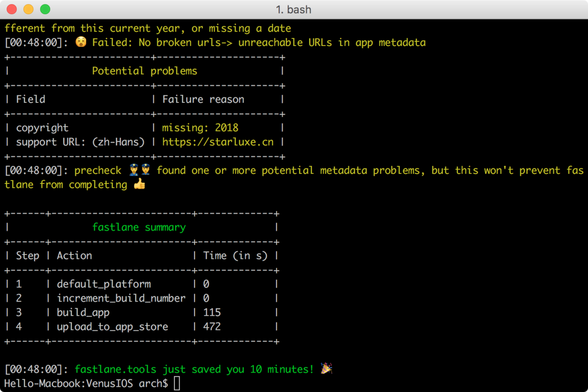The height and width of the screenshot is (392, 588).
Task: Click the '[00:48:00]:' timestamp before 'precheck'
Action: pos(37,170)
